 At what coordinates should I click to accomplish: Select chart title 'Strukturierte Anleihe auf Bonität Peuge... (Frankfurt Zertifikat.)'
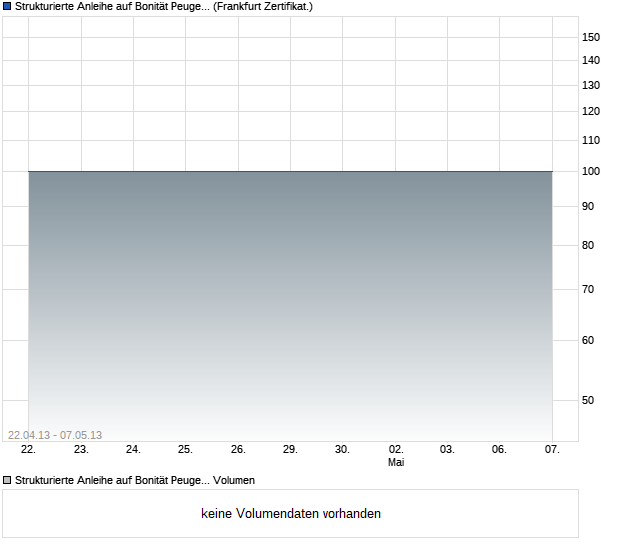[164, 7]
